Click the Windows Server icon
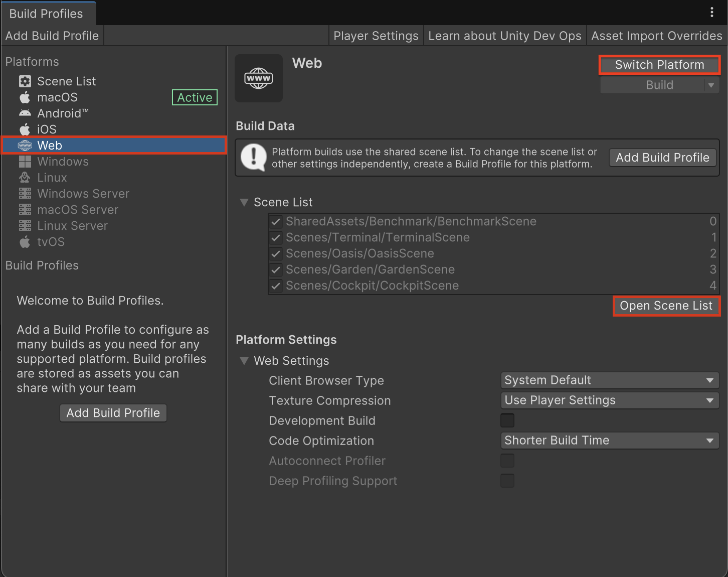Screen dimensions: 728x577 coord(25,194)
